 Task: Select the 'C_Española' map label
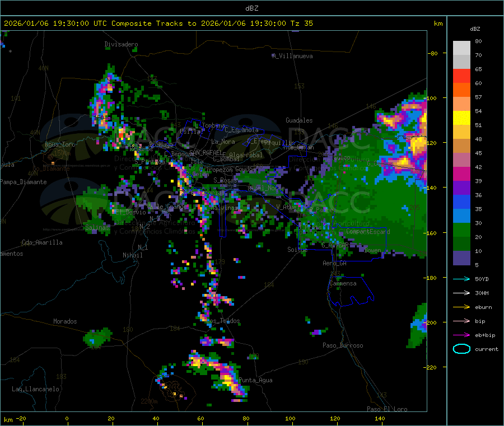click(242, 130)
